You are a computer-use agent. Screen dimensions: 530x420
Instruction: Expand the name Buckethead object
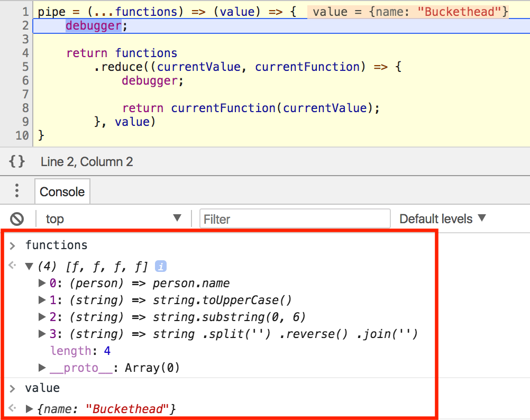[x=30, y=408]
